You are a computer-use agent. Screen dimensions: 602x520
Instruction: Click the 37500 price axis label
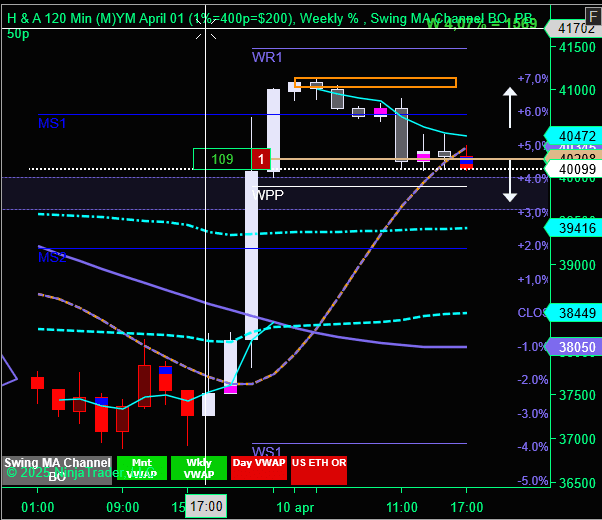(577, 395)
